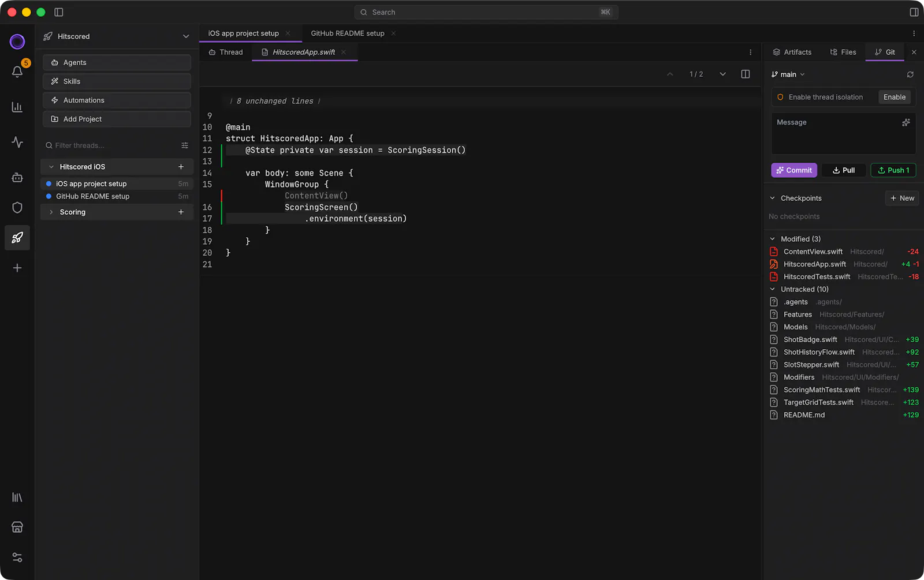924x580 pixels.
Task: Switch to GitHub README setup tab
Action: coord(348,33)
